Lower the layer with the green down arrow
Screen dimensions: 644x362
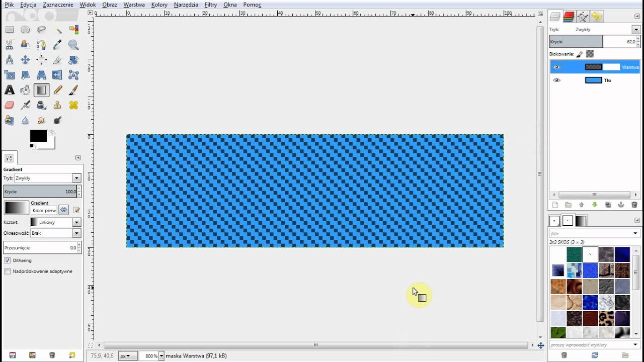[x=595, y=205]
